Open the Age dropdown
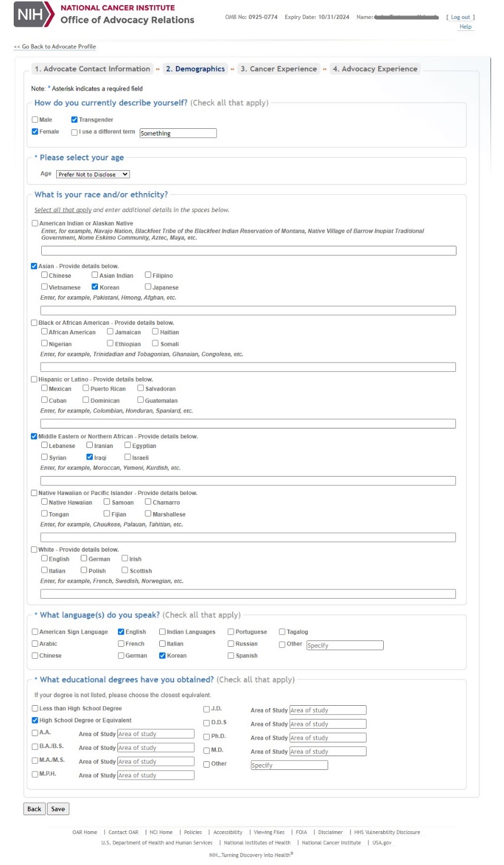 (x=93, y=174)
